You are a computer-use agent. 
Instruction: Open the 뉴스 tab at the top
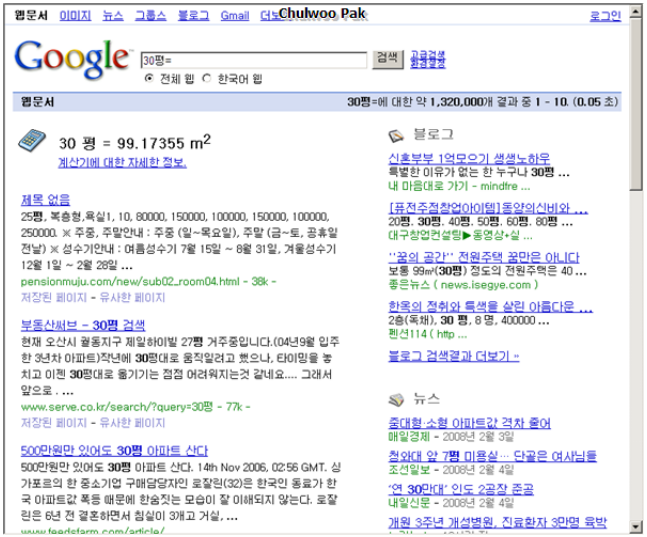113,16
